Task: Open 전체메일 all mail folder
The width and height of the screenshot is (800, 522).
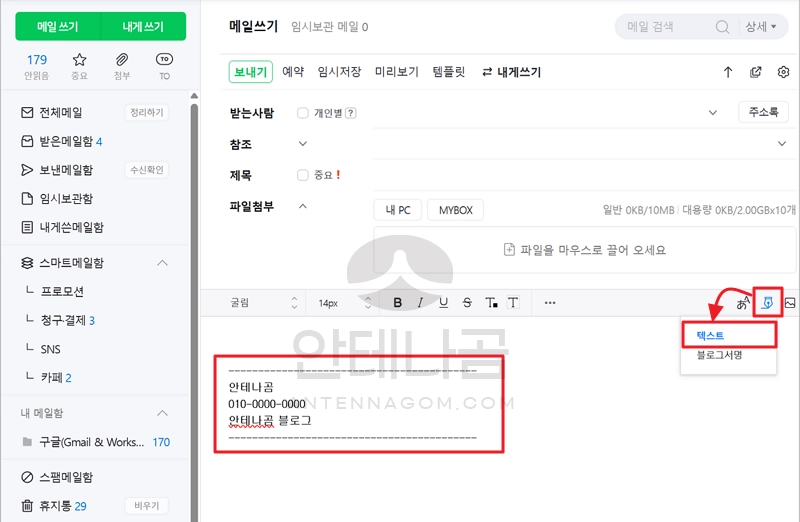Action: (52, 112)
